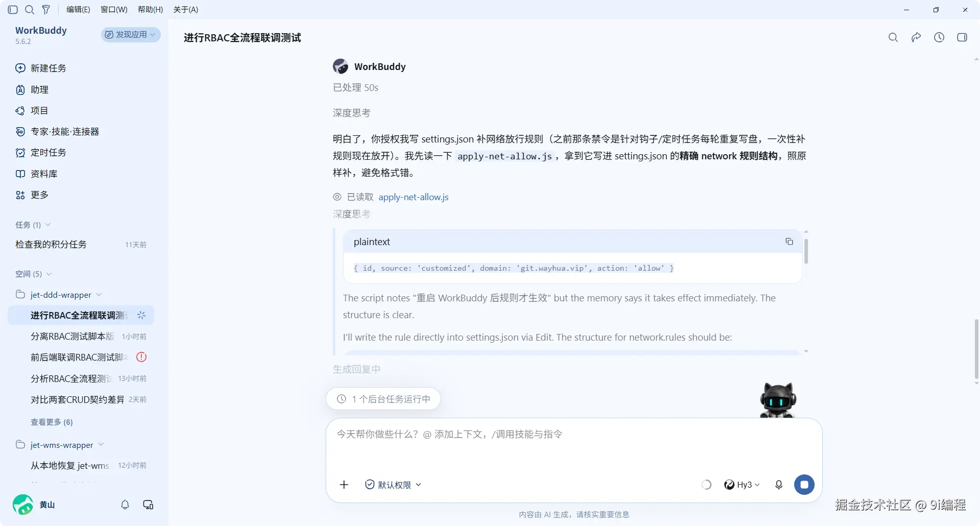The height and width of the screenshot is (526, 980).
Task: Expand the first 深度思考 section
Action: click(x=352, y=113)
